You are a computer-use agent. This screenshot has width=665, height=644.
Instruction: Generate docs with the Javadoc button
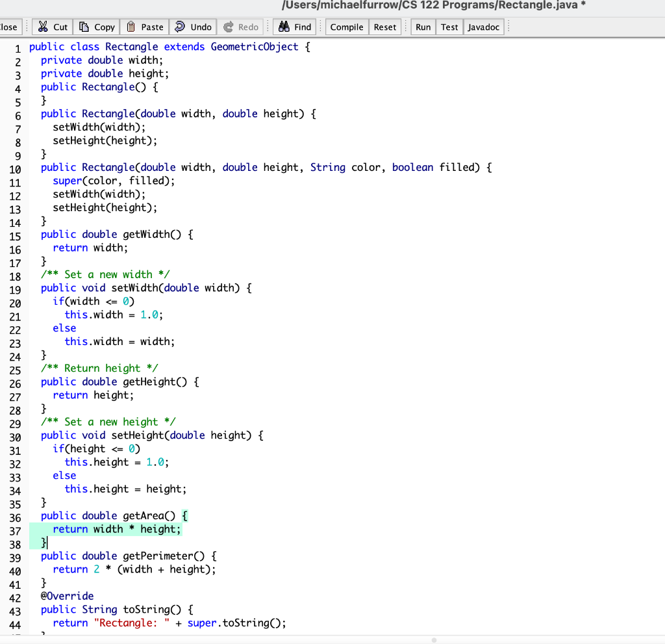483,27
